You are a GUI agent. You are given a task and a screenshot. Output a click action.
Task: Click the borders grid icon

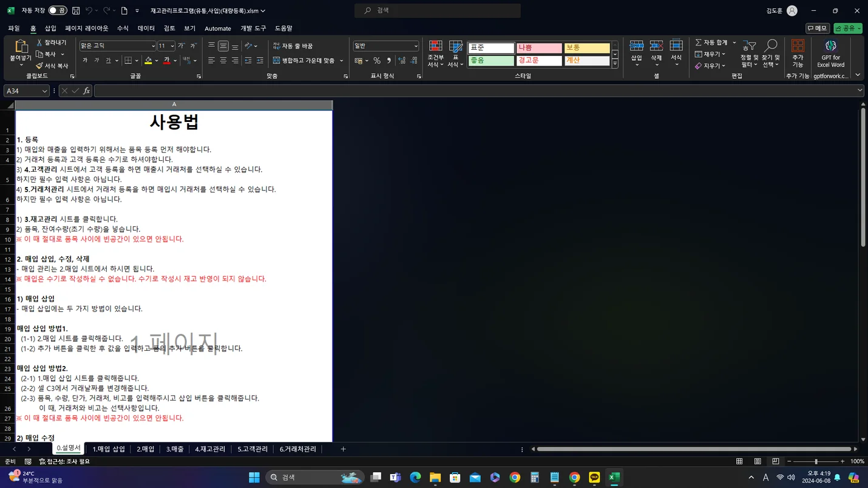point(128,60)
